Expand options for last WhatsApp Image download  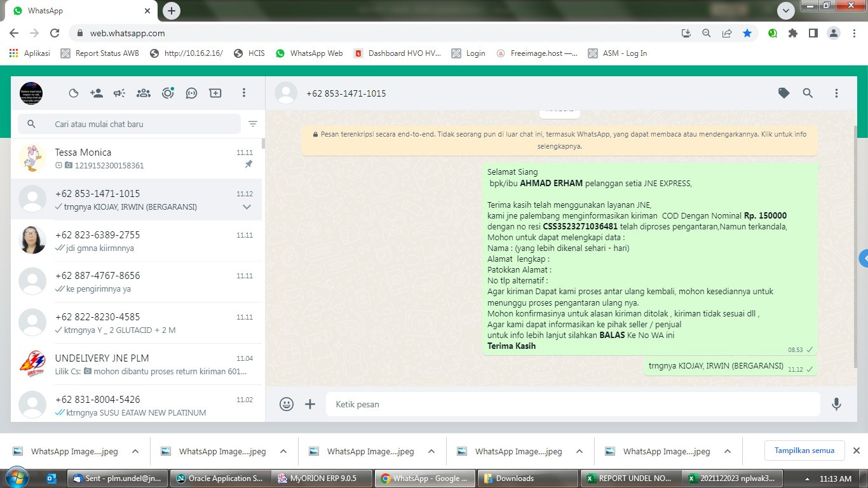coord(728,451)
